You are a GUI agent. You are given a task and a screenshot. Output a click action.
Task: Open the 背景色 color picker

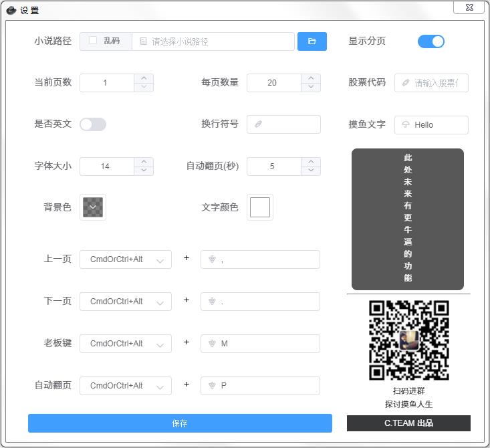coord(93,207)
